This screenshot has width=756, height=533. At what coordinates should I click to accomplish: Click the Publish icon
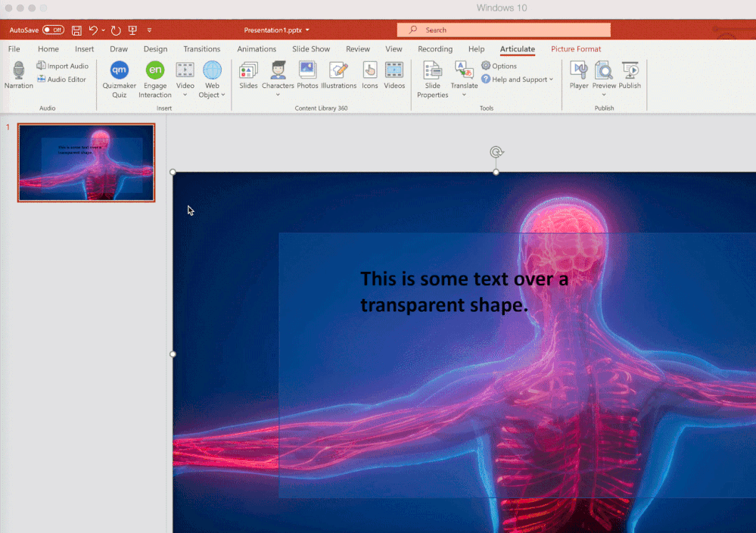pyautogui.click(x=630, y=70)
